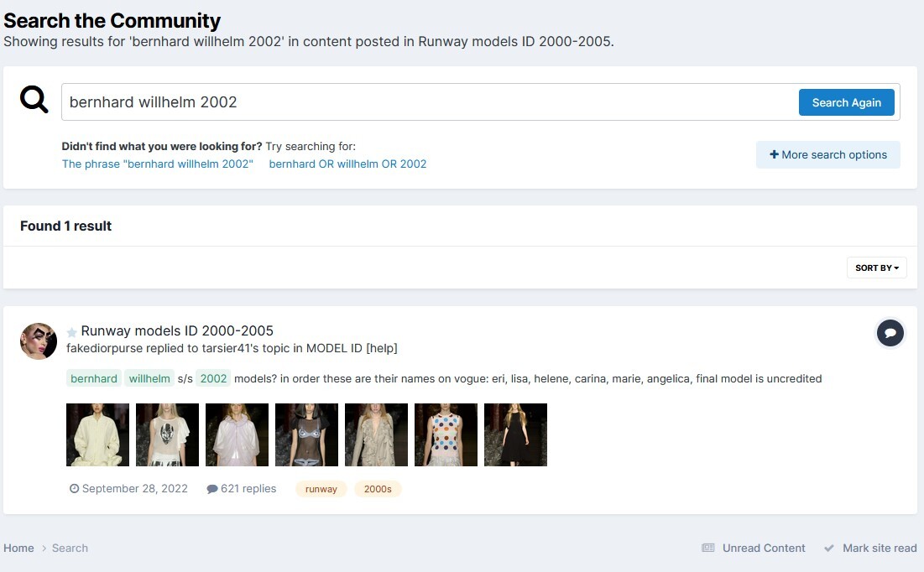Click the comment bubble icon on result
This screenshot has height=572, width=924.
(890, 333)
